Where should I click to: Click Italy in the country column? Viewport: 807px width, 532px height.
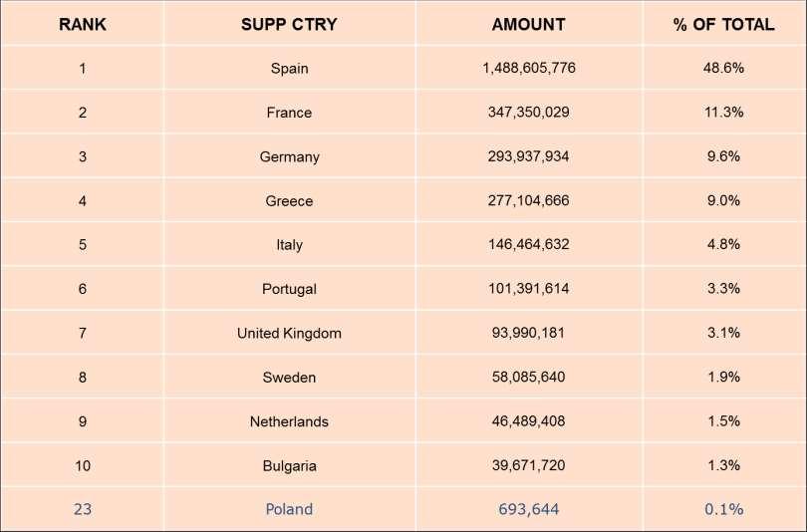coord(289,244)
